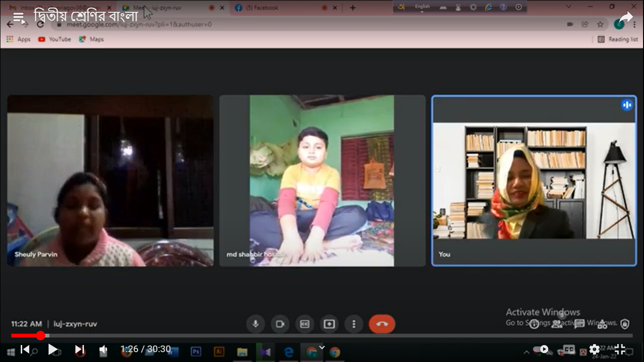Expand the hidden system tray icons chevron
Image resolution: width=644 pixels, height=362 pixels.
(527, 352)
